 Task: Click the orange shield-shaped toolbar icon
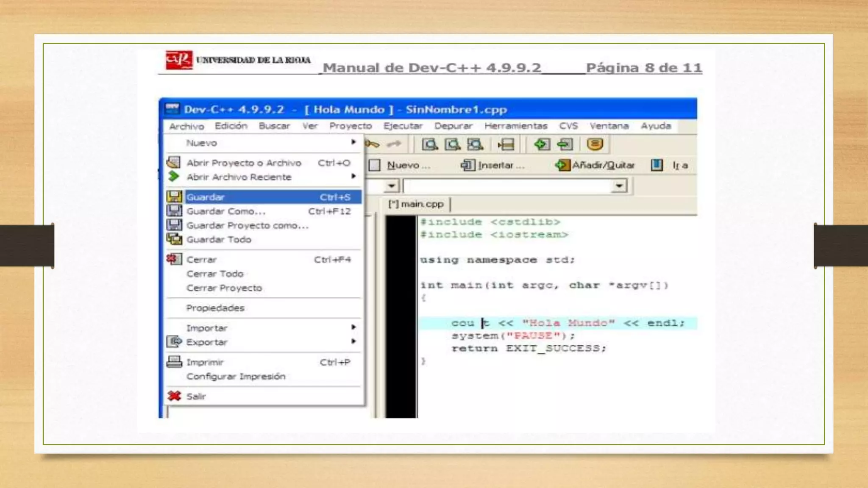pyautogui.click(x=595, y=144)
